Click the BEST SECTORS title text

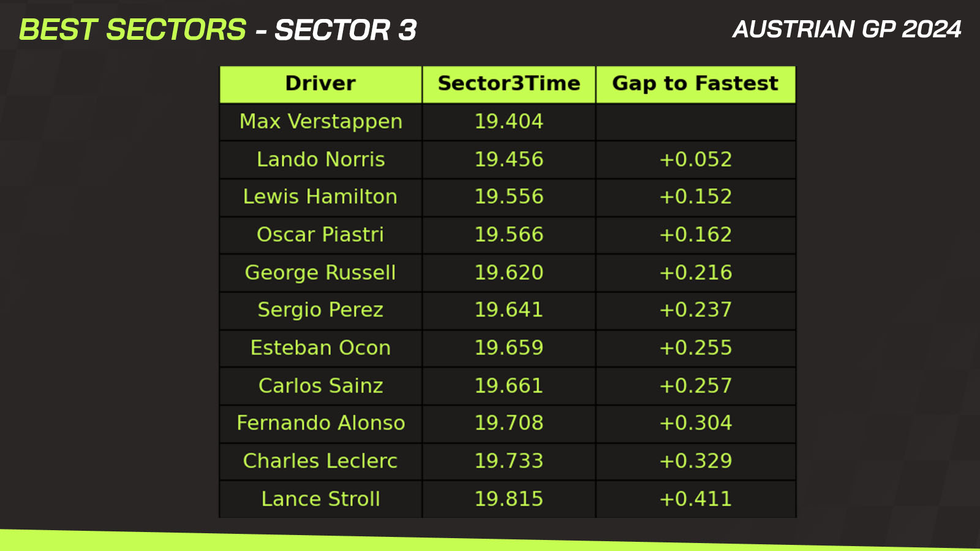pos(133,30)
